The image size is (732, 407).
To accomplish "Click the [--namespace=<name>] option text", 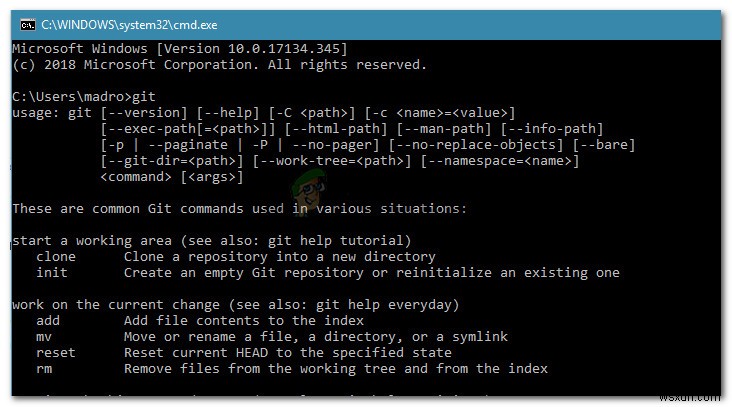I will tap(501, 161).
